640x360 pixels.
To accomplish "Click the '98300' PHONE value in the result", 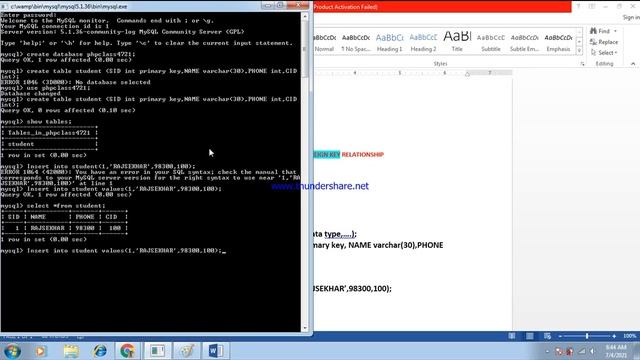I will (x=85, y=228).
